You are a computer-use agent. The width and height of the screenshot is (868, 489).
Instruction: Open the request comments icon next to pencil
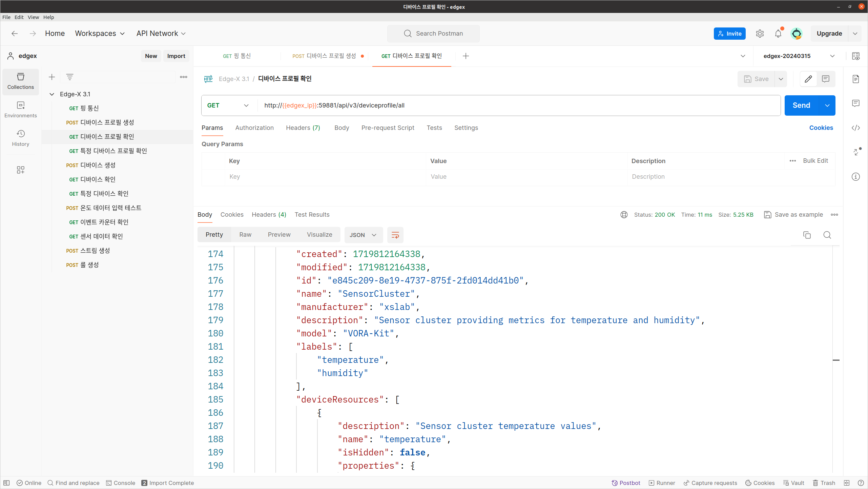tap(826, 79)
